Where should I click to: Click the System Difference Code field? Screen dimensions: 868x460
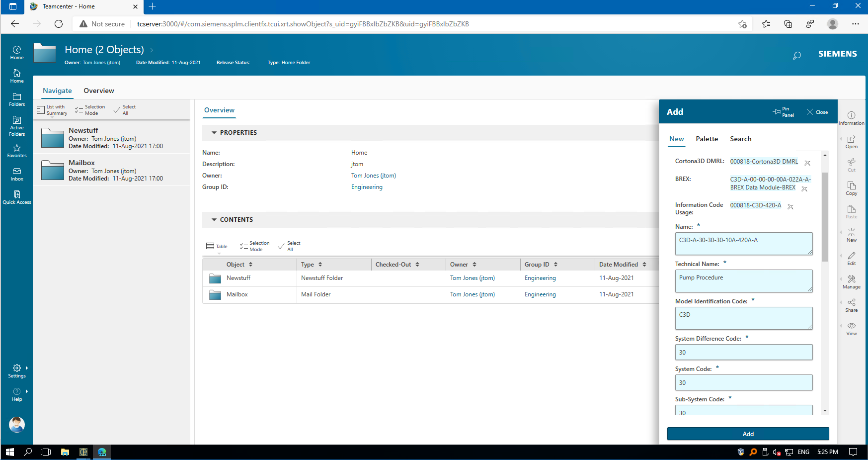pos(744,352)
